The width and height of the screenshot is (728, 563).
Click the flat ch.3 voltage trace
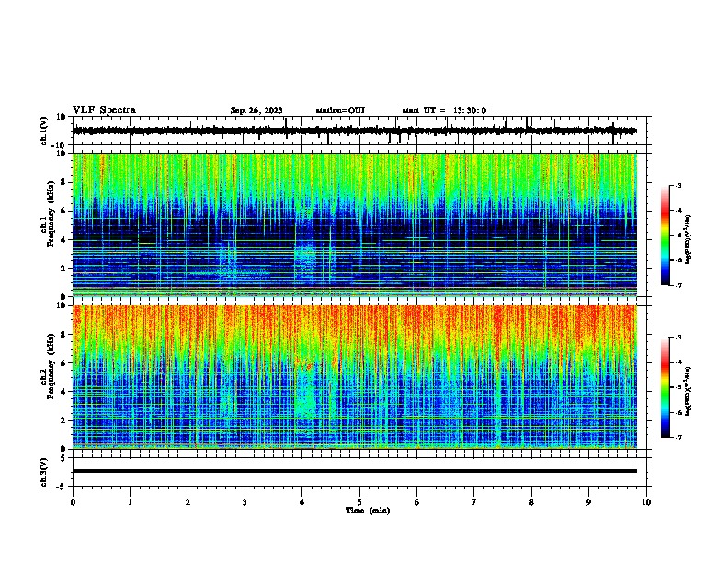click(x=355, y=471)
